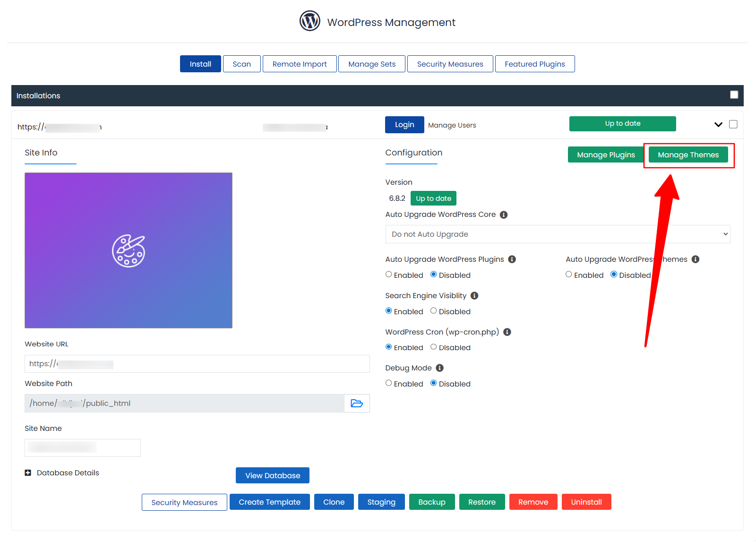Enable WordPress Cron option

coord(389,347)
